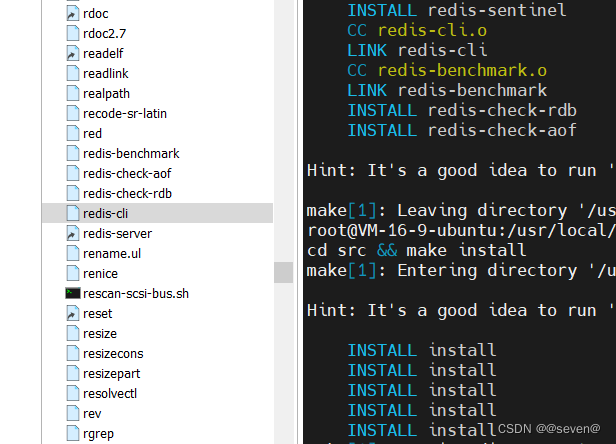
Task: Click the redis-benchmark file icon
Action: tap(72, 153)
